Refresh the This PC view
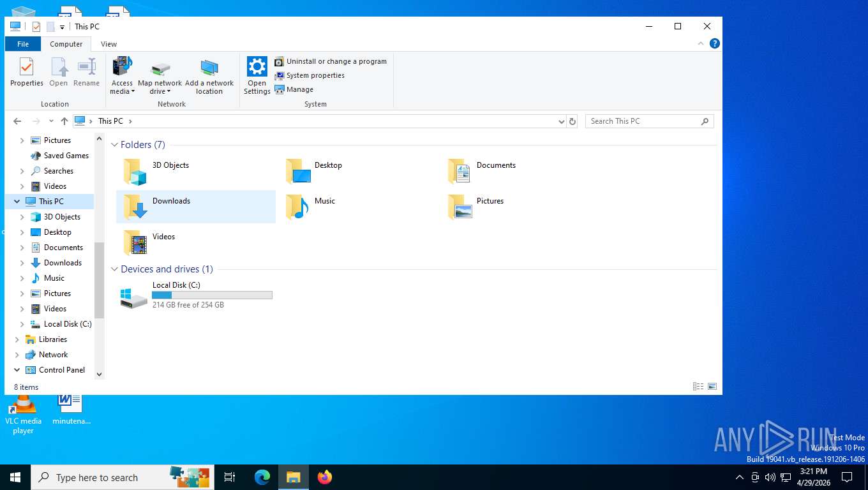Screen dimensions: 868x490 [572, 121]
